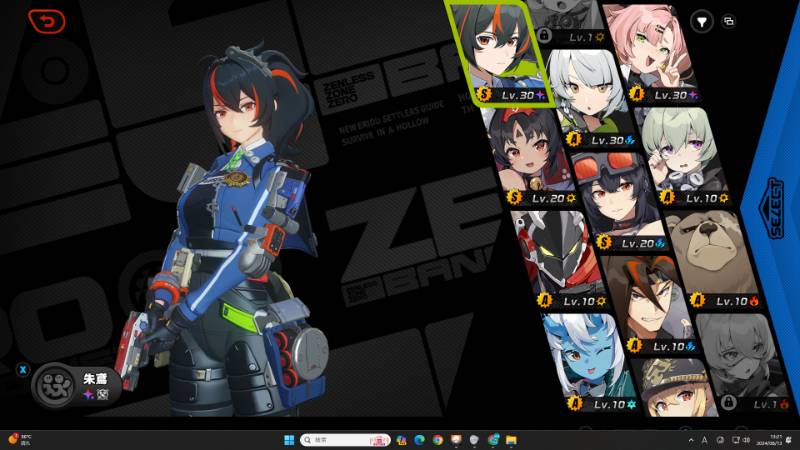Open Google Chrome from the taskbar
The width and height of the screenshot is (800, 450).
tap(438, 440)
